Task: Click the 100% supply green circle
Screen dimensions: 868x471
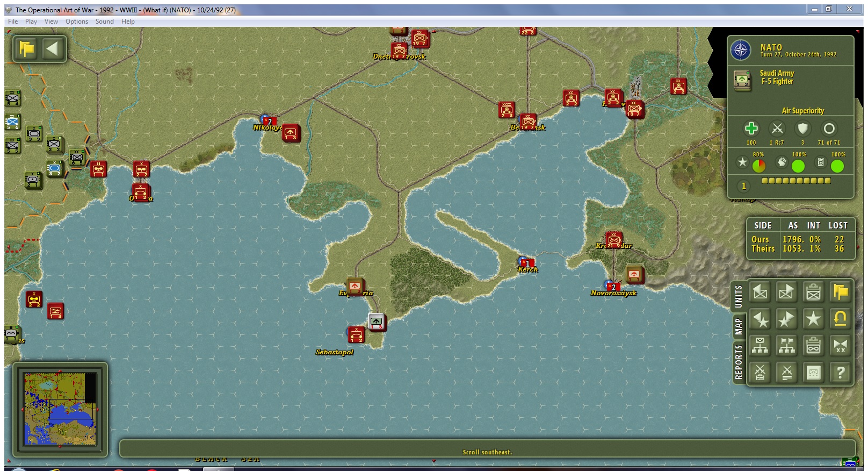Action: (837, 166)
